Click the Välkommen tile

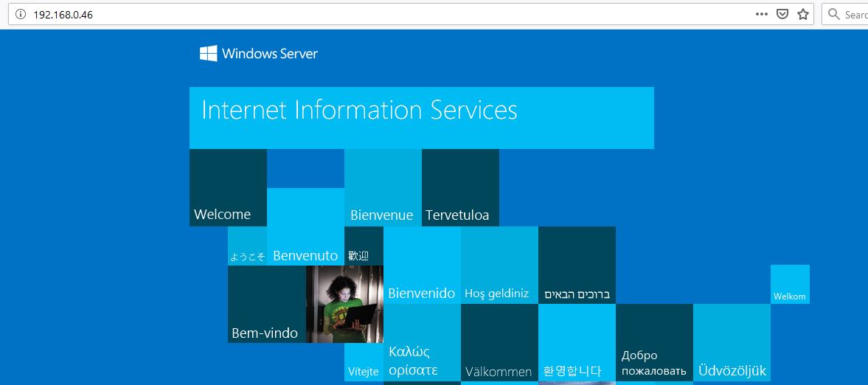tap(499, 343)
